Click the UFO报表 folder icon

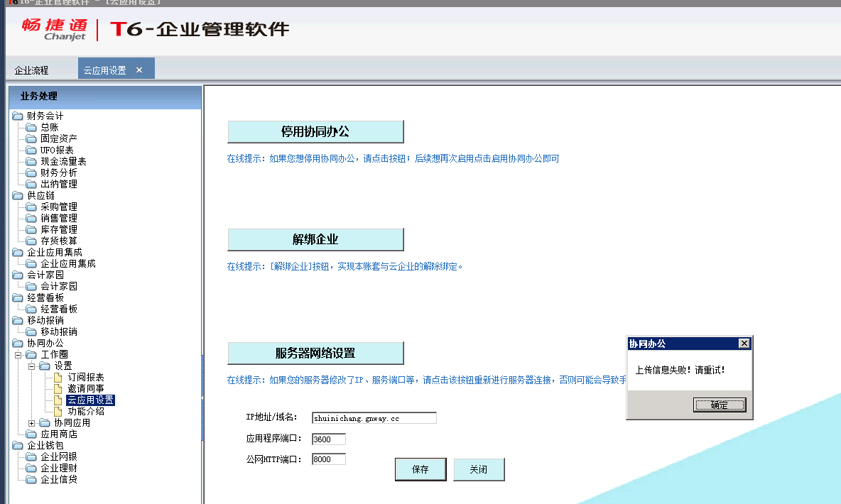click(x=31, y=150)
